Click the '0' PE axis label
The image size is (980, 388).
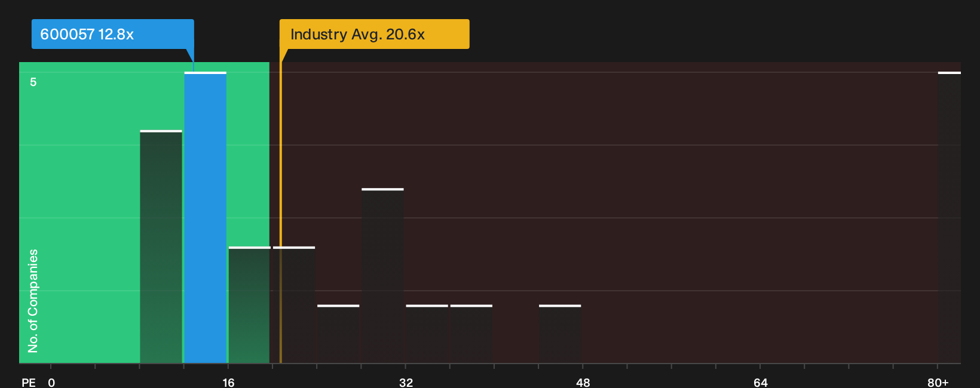click(x=51, y=382)
